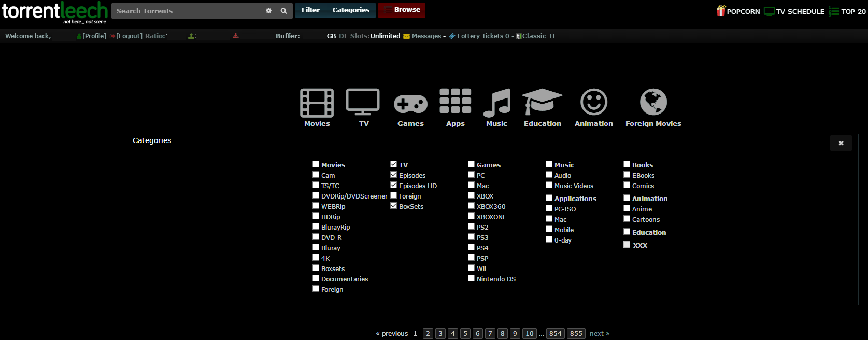Check the Movies category checkbox
The height and width of the screenshot is (340, 868).
tap(316, 164)
